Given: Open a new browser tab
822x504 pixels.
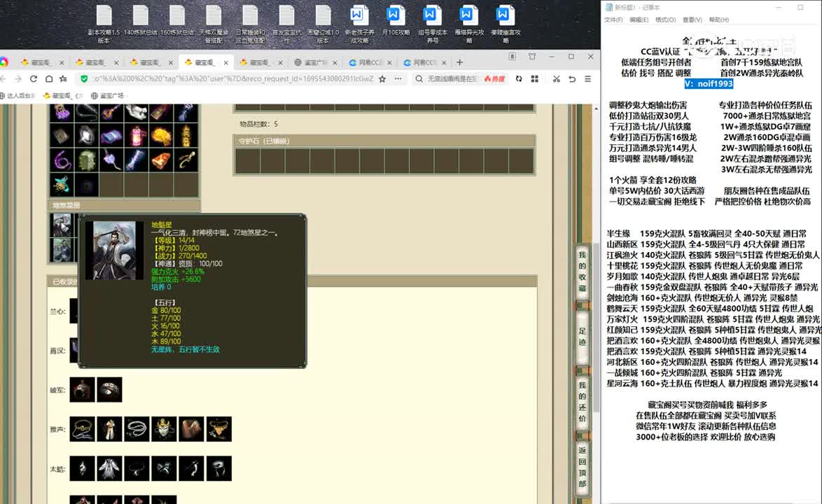Looking at the screenshot, I should click(x=460, y=62).
